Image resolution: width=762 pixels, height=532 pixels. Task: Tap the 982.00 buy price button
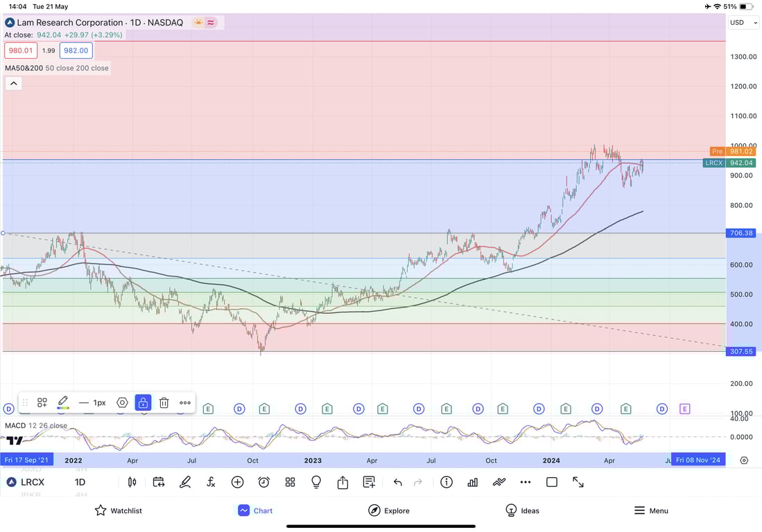click(76, 51)
